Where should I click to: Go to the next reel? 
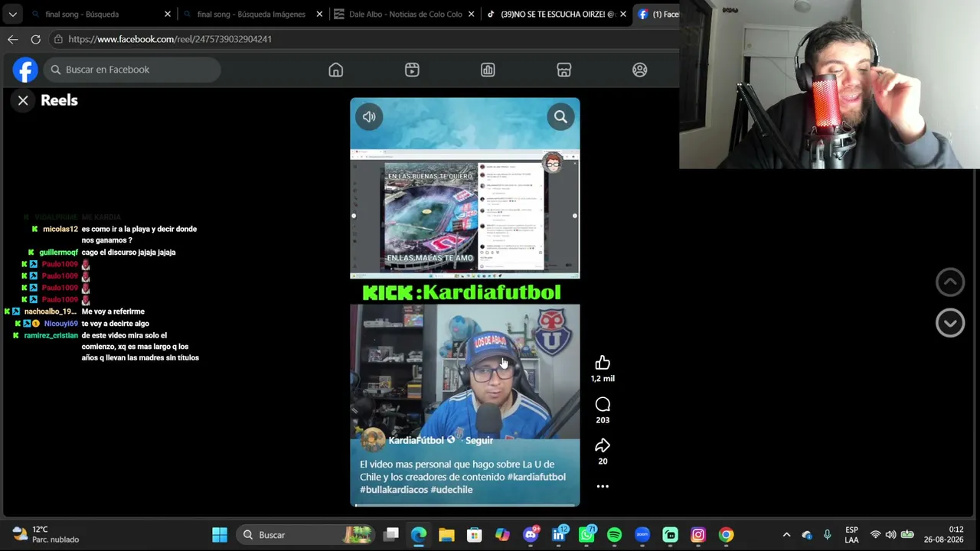click(x=950, y=323)
